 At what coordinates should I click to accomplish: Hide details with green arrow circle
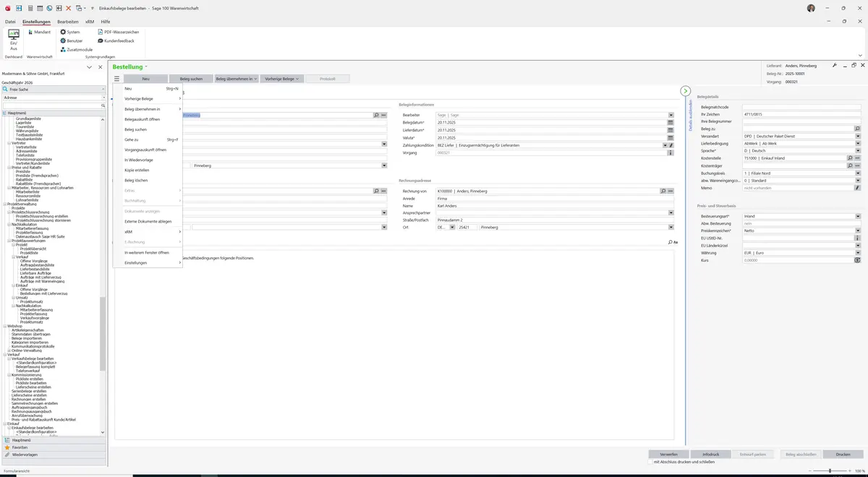[x=685, y=91]
